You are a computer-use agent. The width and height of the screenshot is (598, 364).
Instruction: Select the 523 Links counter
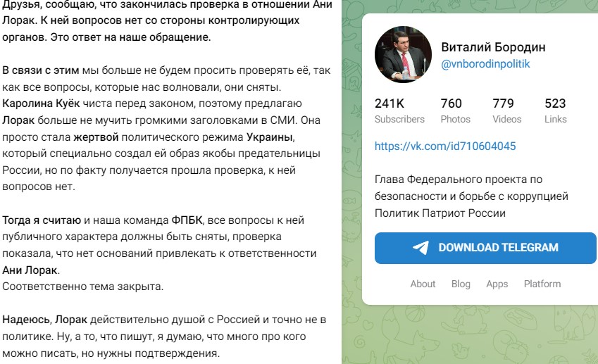click(555, 111)
